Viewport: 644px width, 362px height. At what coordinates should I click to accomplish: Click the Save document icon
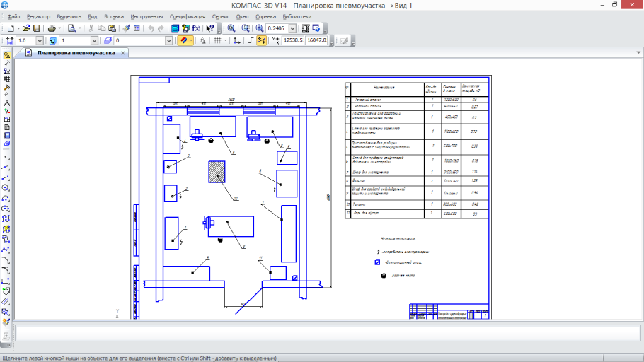tap(38, 28)
